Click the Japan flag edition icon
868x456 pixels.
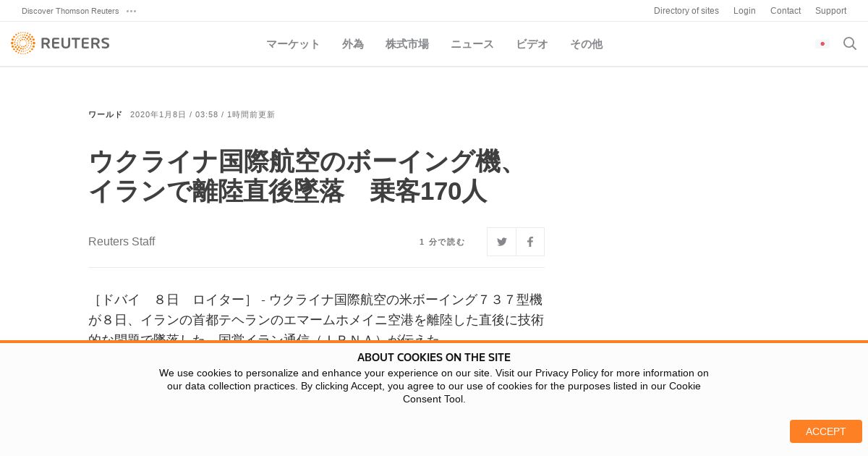pos(822,43)
